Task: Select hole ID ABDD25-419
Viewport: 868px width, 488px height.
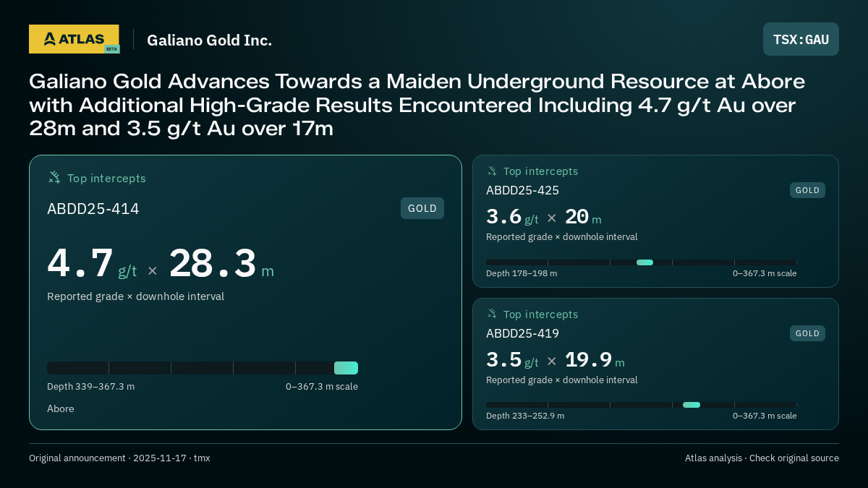Action: (x=522, y=333)
